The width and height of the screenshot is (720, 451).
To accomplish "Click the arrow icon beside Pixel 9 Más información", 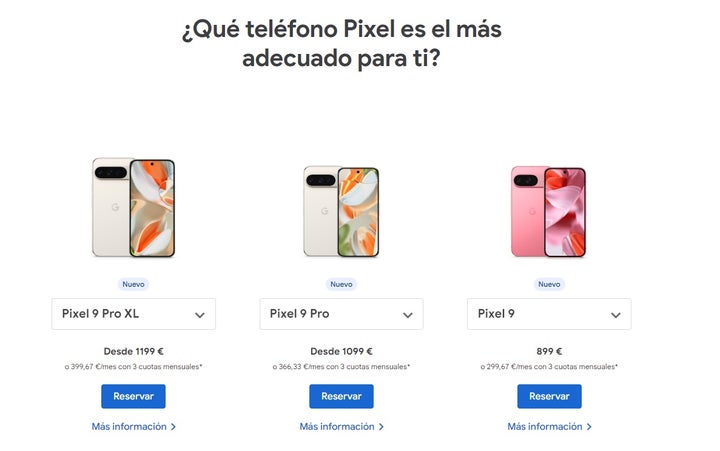I will pos(589,427).
